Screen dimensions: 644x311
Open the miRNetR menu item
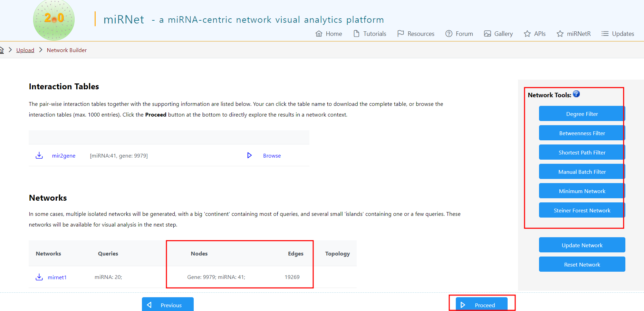[x=579, y=34]
